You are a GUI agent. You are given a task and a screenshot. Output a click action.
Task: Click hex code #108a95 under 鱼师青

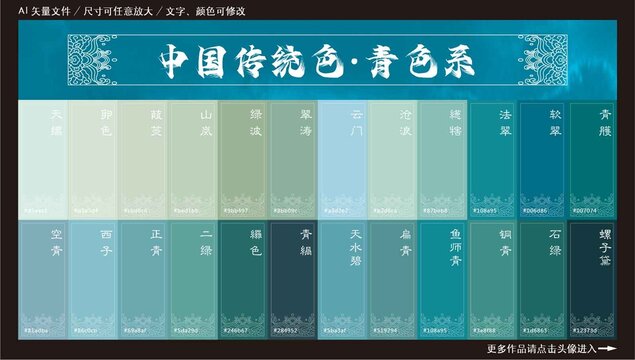435,330
